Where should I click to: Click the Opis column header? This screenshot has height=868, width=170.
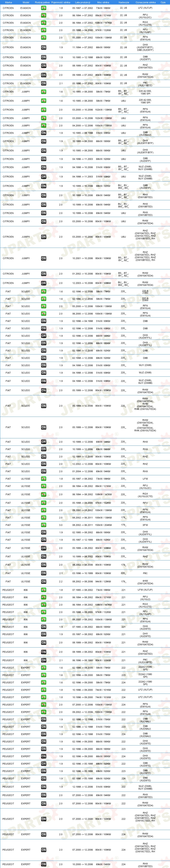tap(163, 2)
